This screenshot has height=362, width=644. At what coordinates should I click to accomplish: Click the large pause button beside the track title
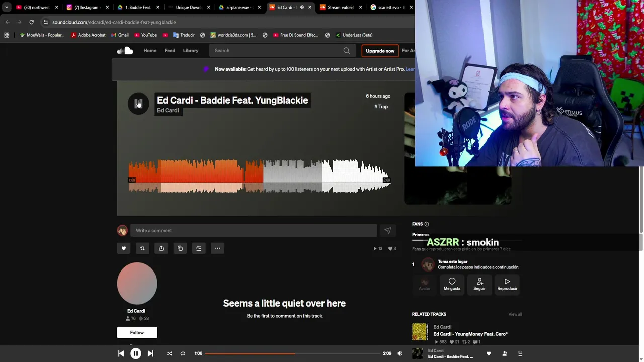(138, 104)
